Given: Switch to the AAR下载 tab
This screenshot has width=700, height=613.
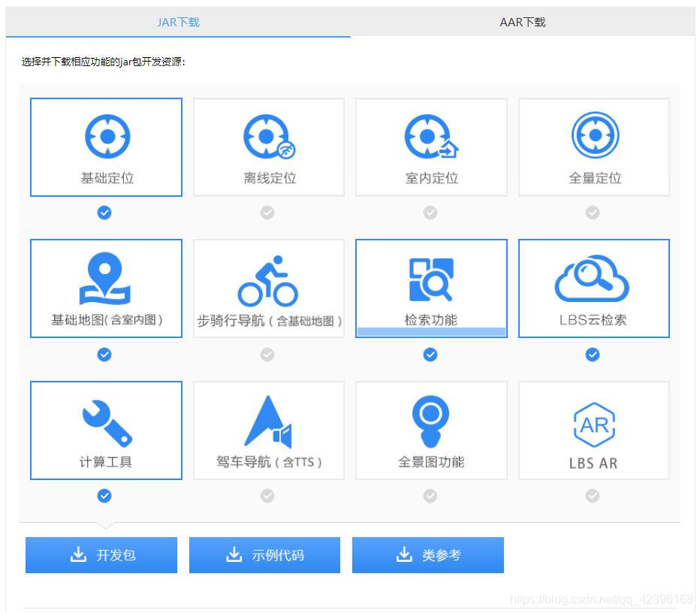Looking at the screenshot, I should pyautogui.click(x=523, y=22).
